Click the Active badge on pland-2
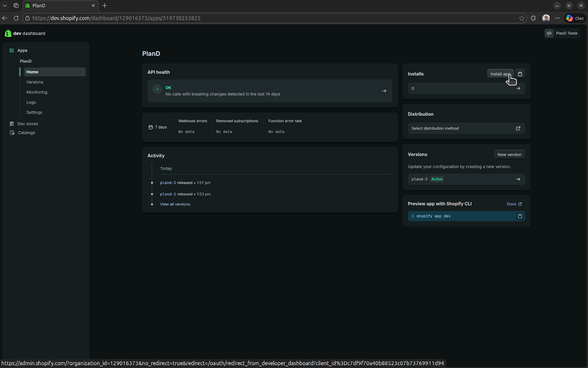Screen dimensions: 588x368 [437, 179]
